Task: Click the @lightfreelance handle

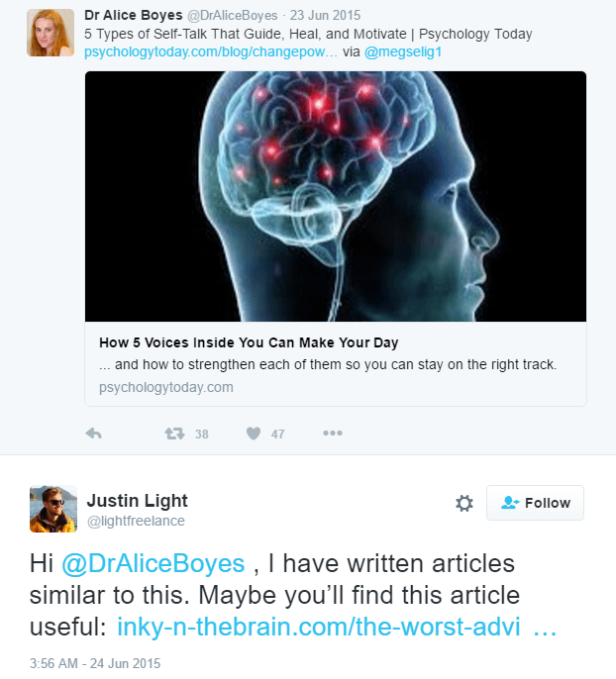Action: click(136, 521)
